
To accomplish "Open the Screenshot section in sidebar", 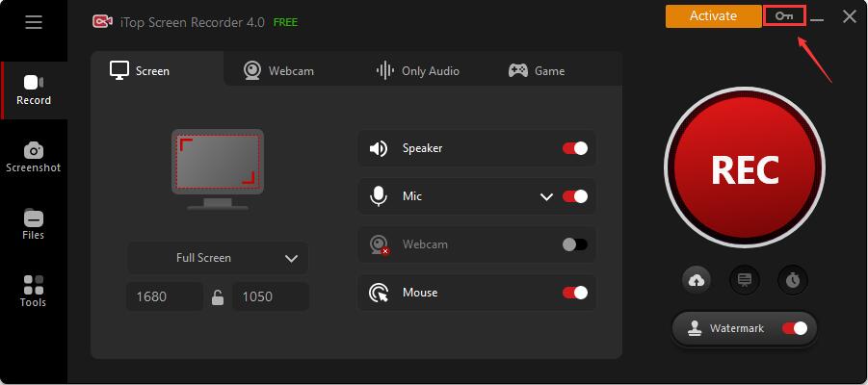I will click(x=34, y=157).
